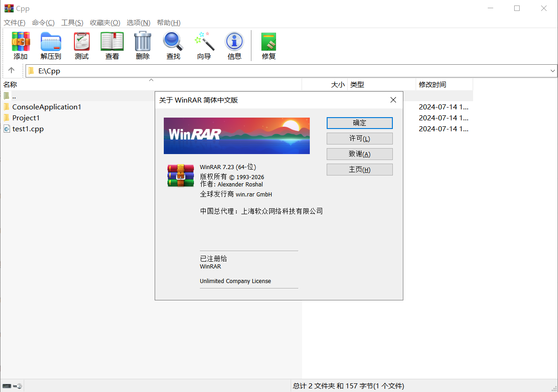Select the Project1 folder name
This screenshot has height=392, width=558.
click(x=26, y=118)
